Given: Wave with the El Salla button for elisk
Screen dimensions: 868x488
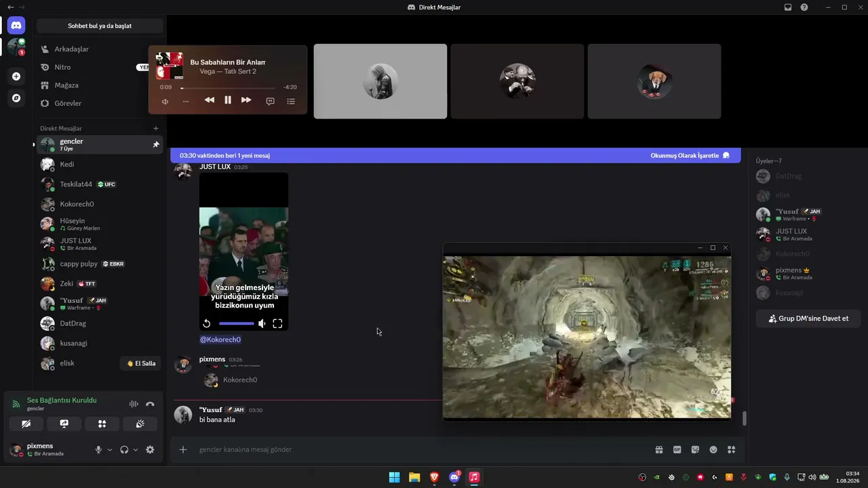Looking at the screenshot, I should point(141,363).
